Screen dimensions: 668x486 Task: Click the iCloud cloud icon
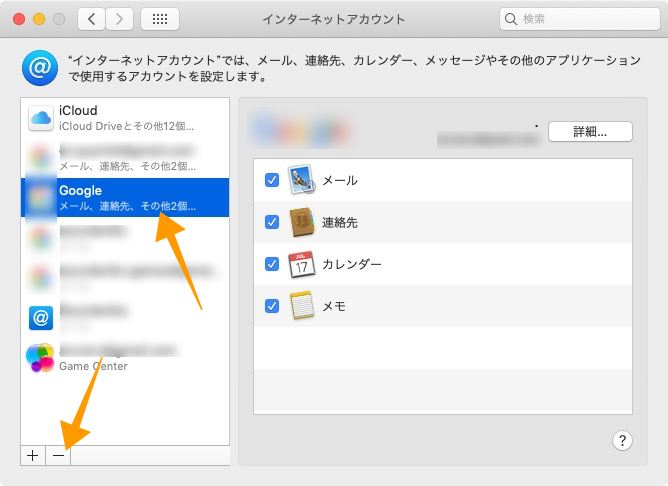[x=41, y=118]
